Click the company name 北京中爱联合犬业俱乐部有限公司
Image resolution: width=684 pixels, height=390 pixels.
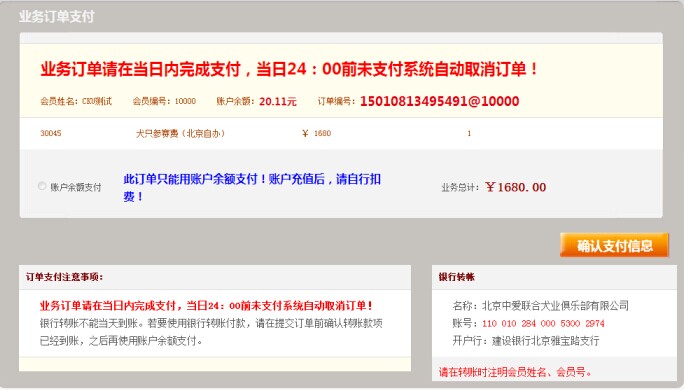pyautogui.click(x=555, y=305)
